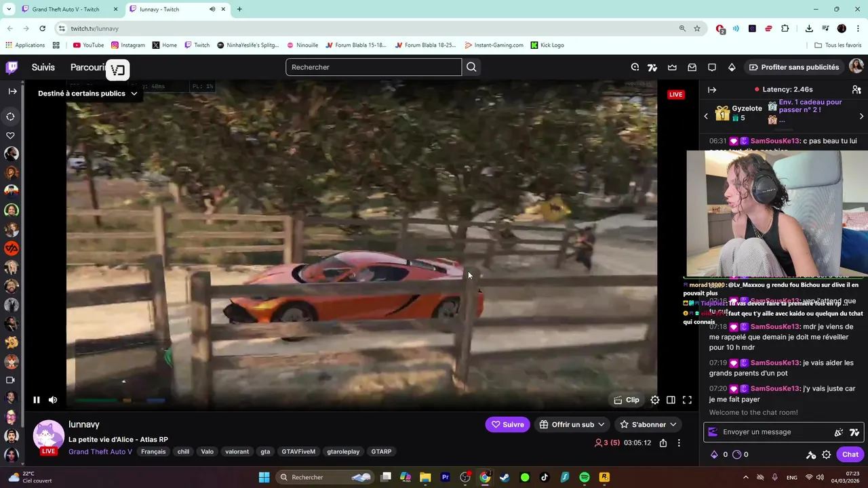Show next gift leaderboard item arrow
Screen dimensions: 868x488
point(861,117)
